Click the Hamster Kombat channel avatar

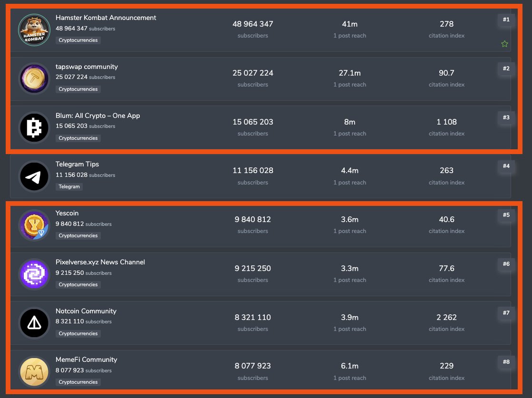pyautogui.click(x=34, y=30)
